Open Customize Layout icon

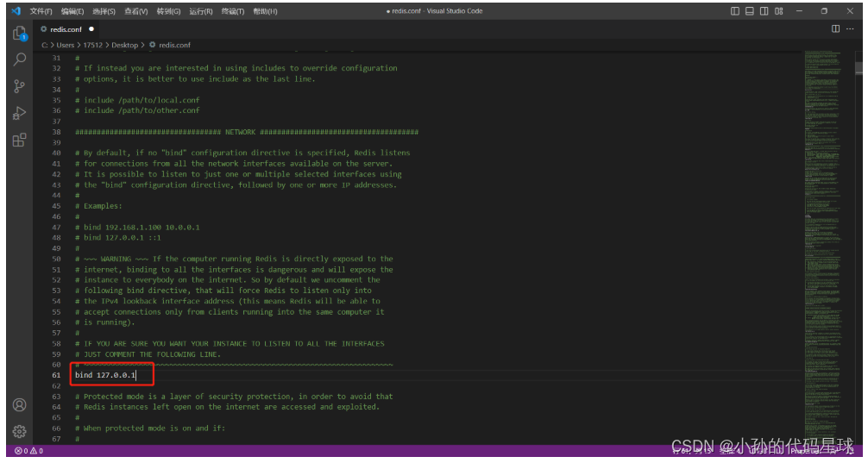[x=779, y=11]
